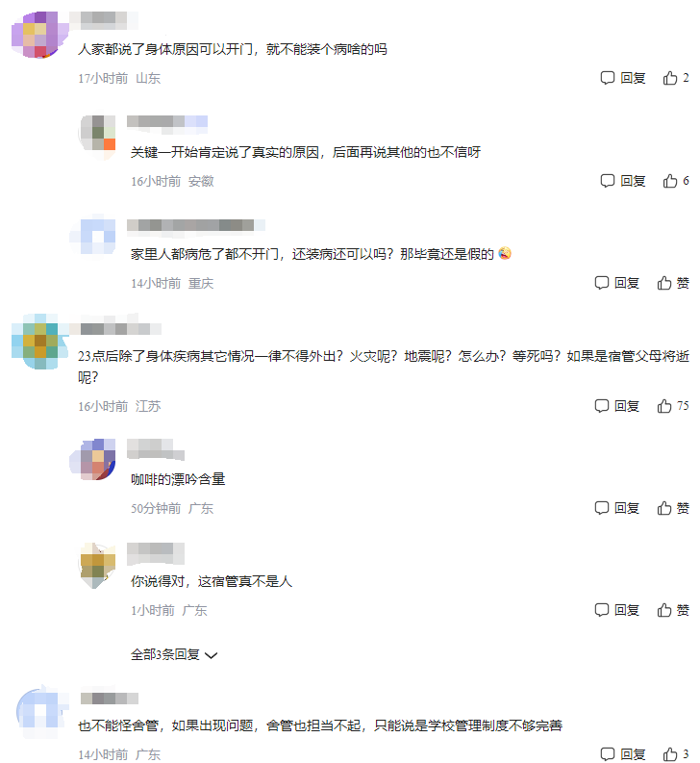Open avatar of the Jiangsu commenter
This screenshot has height=763, width=700.
39,342
